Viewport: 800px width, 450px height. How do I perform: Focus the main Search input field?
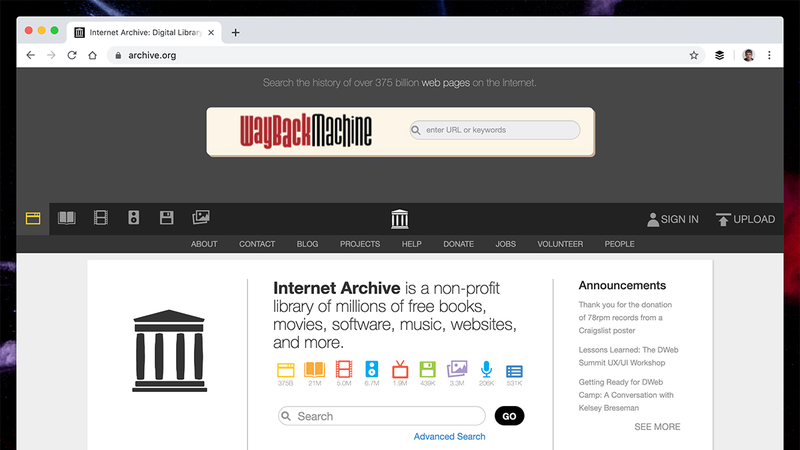[x=382, y=416]
